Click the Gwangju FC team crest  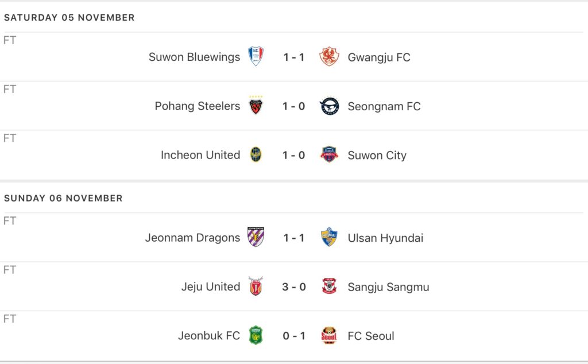click(329, 57)
